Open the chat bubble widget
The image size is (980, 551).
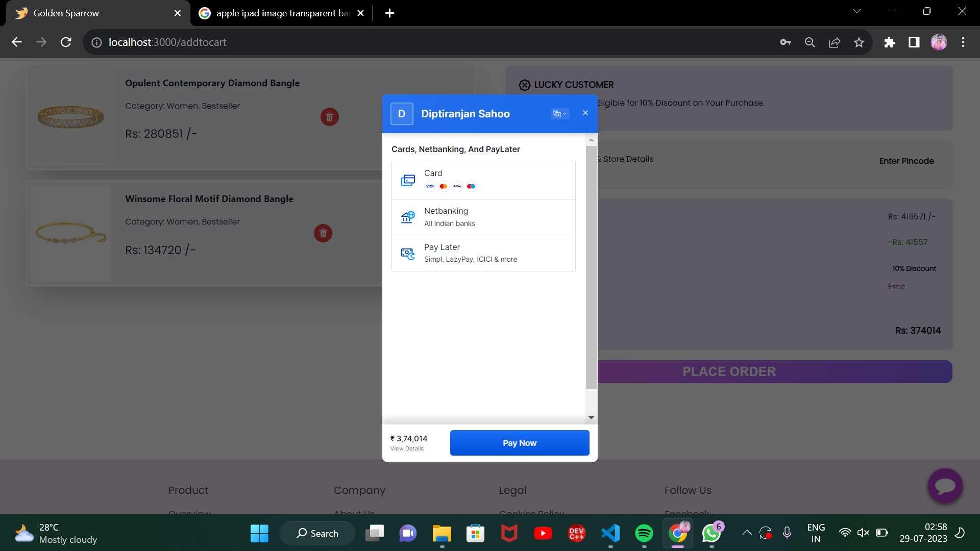click(945, 486)
